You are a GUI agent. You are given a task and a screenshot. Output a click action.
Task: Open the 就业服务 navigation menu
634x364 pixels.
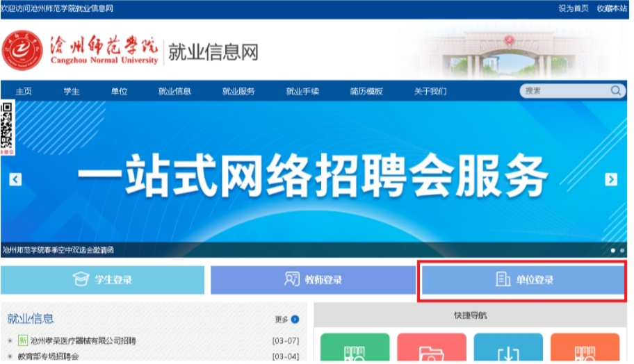[x=238, y=91]
